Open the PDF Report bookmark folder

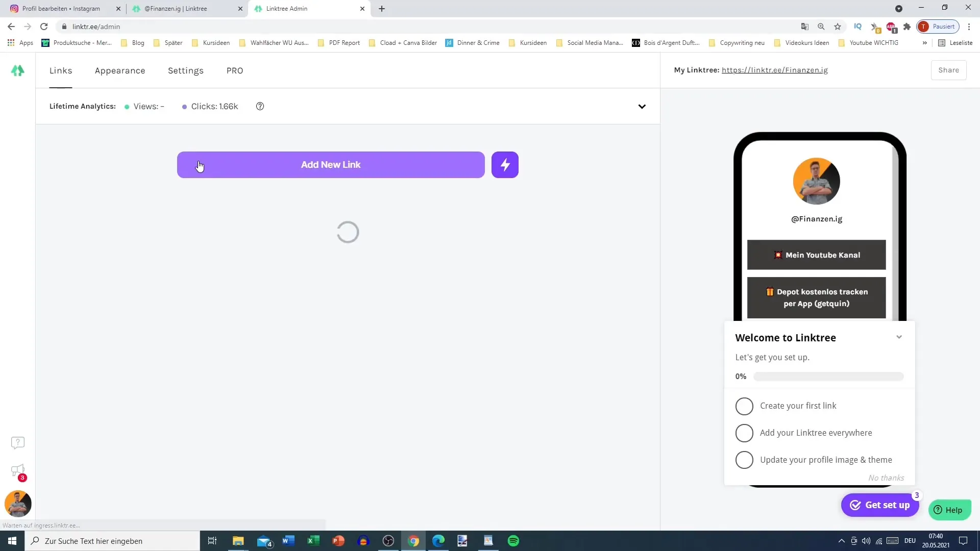(x=339, y=43)
